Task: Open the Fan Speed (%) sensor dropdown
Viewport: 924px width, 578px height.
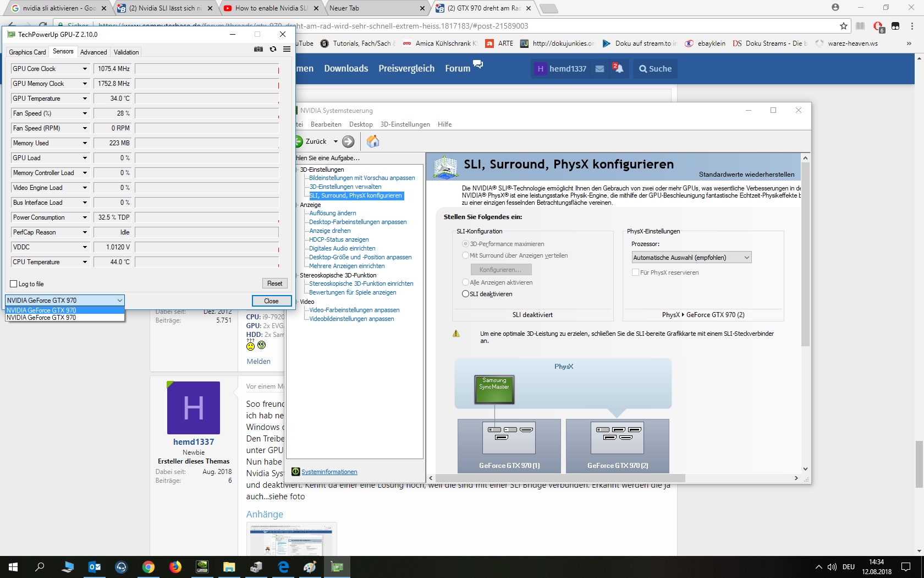Action: pos(85,113)
